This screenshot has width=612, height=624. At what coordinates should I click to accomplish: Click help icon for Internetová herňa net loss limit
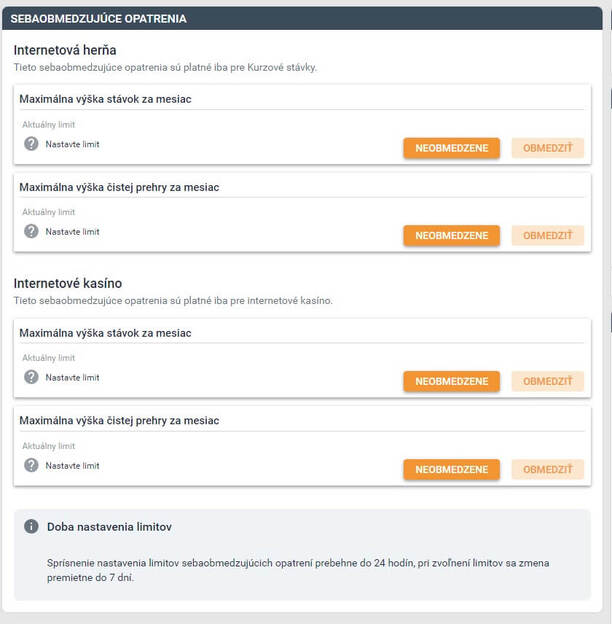coord(31,231)
